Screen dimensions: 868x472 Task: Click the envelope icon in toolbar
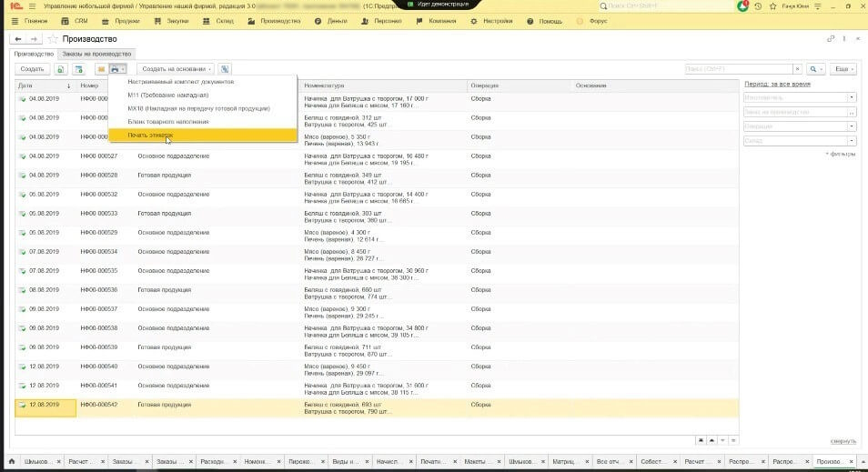[100, 69]
